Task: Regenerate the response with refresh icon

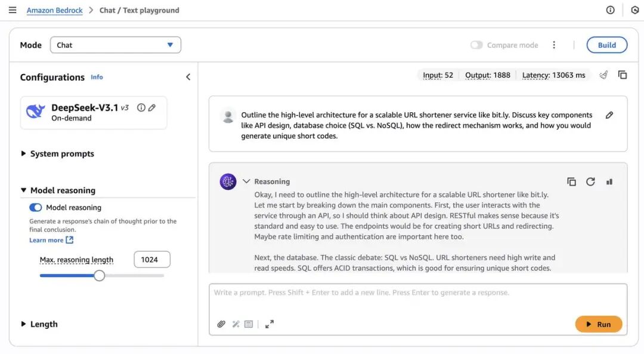Action: click(x=590, y=181)
